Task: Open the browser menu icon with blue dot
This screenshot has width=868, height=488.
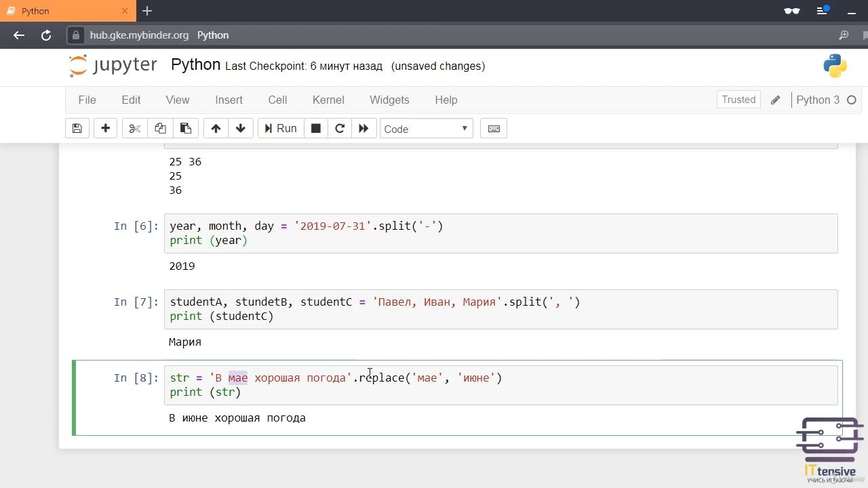Action: pos(823,11)
